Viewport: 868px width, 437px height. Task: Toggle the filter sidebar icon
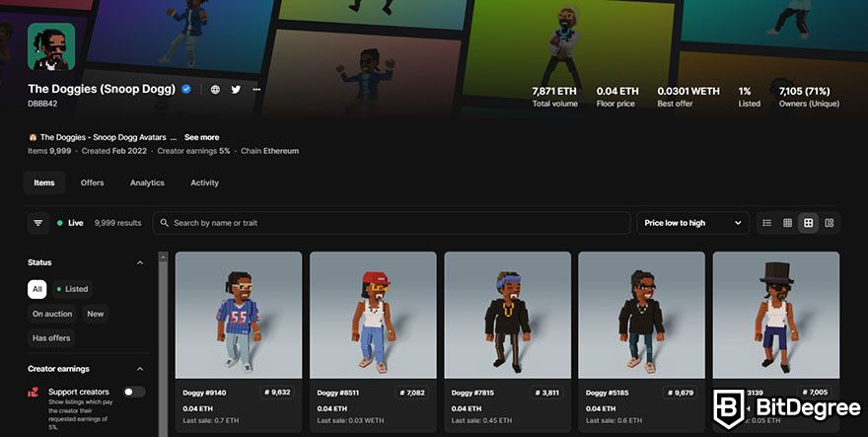pos(38,223)
